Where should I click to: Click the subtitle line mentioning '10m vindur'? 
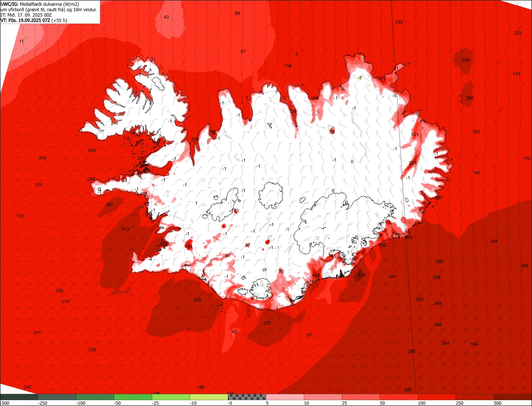click(x=49, y=10)
